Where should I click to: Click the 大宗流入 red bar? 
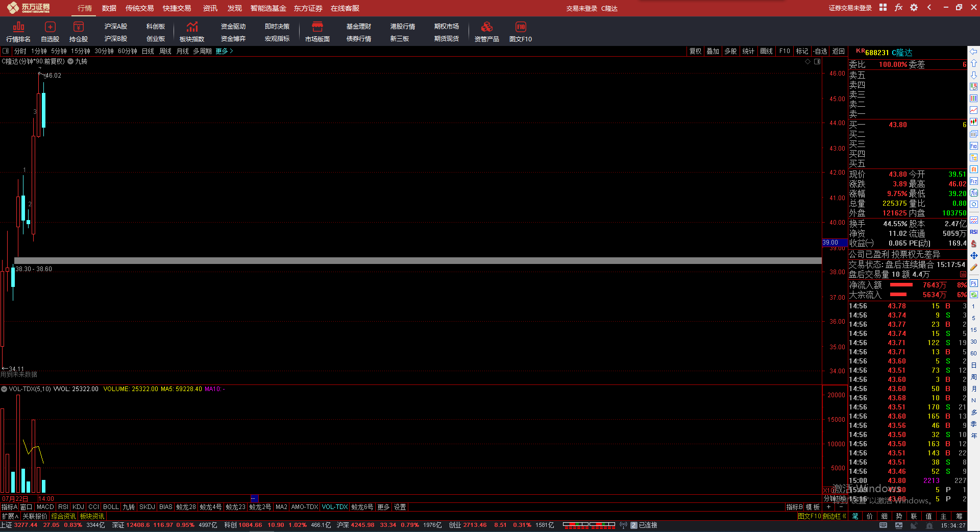(898, 295)
